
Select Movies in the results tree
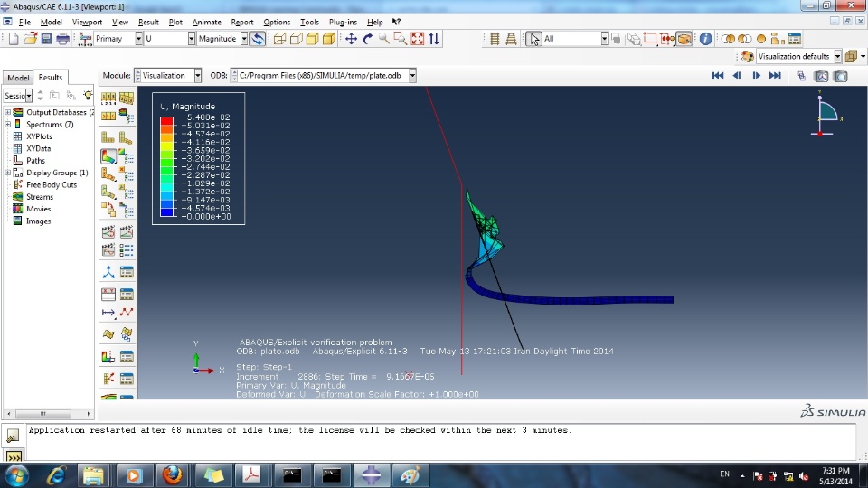pos(38,209)
